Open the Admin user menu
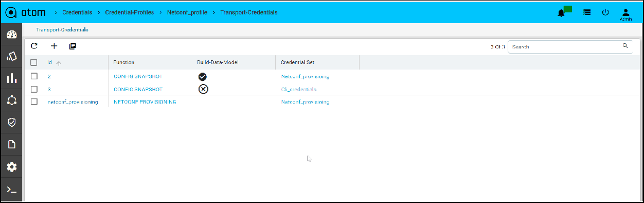The height and width of the screenshot is (203, 644). click(625, 14)
